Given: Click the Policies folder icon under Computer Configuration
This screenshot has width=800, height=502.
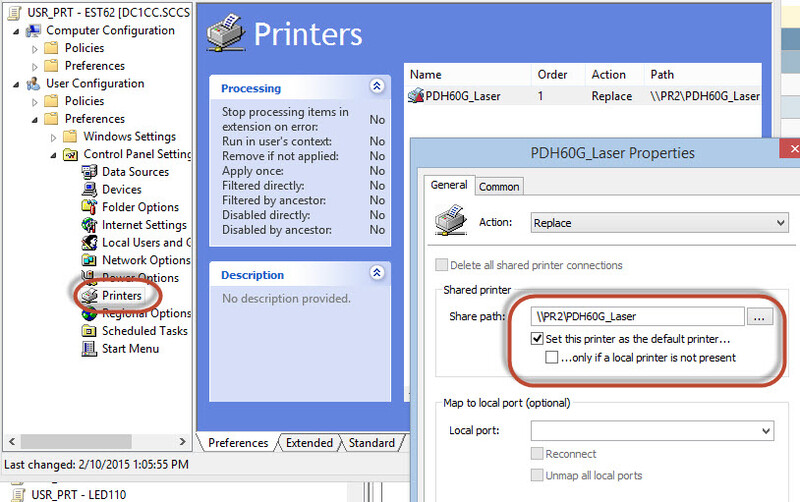Looking at the screenshot, I should tap(51, 48).
